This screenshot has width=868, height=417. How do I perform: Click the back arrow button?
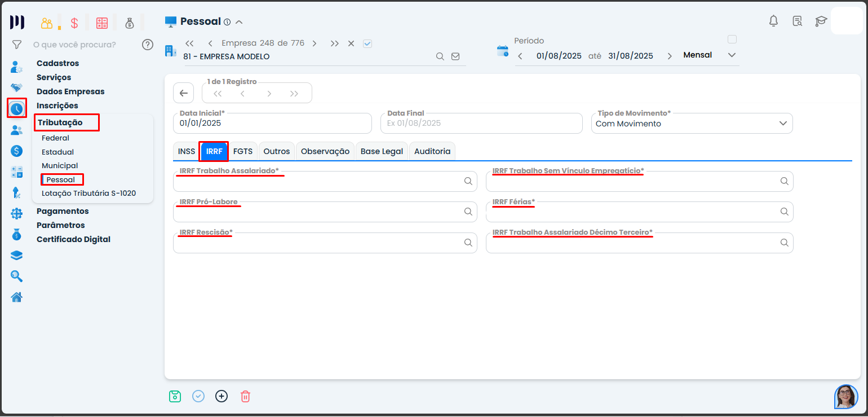183,93
